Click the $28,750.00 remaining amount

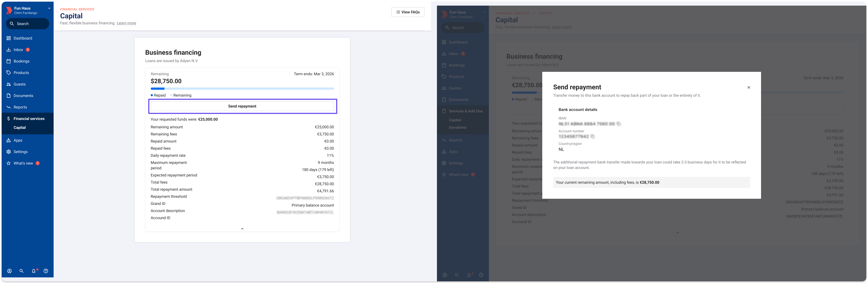click(166, 81)
